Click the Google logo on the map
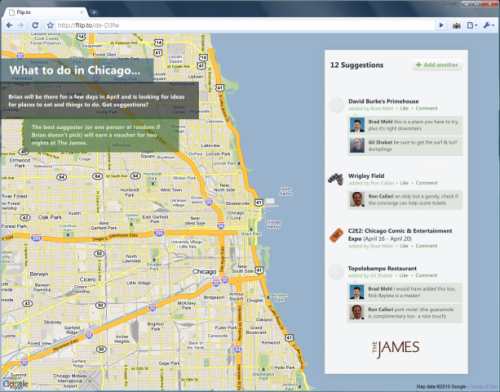The height and width of the screenshot is (392, 500). tap(15, 384)
